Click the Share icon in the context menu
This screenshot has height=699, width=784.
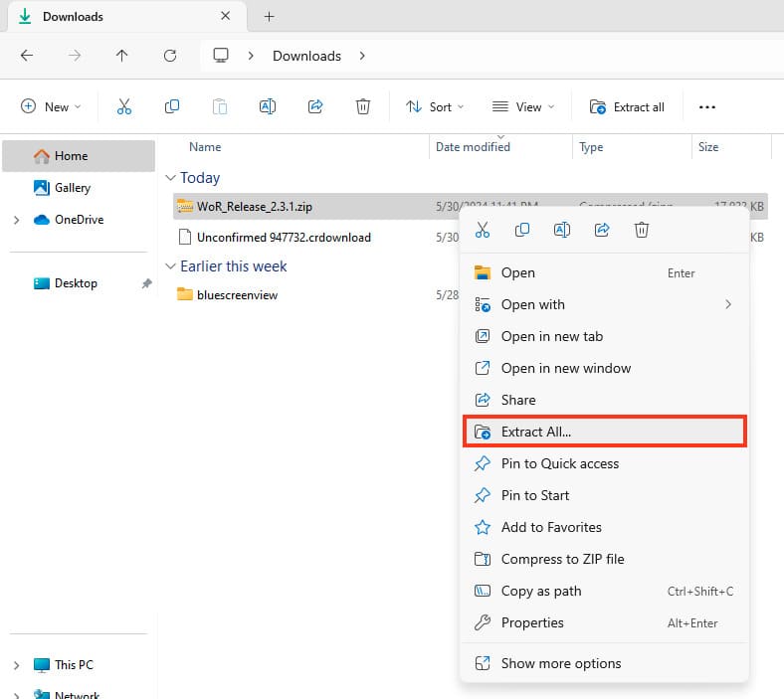click(602, 230)
